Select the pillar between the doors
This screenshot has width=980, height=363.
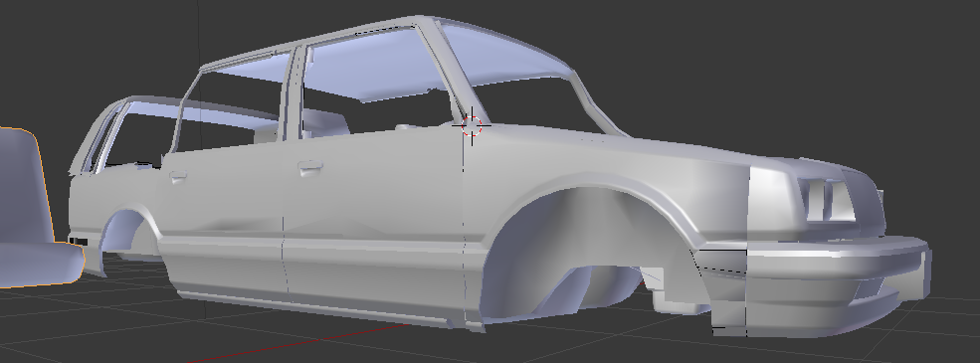[x=294, y=93]
